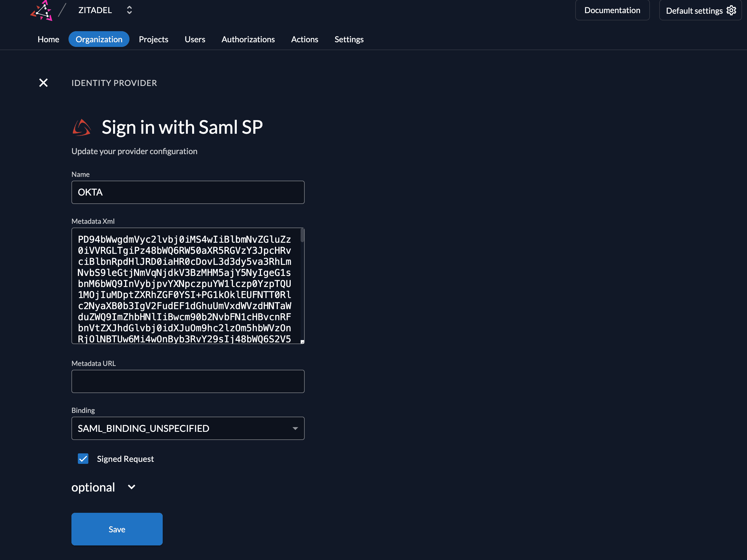Click the Documentation button
Image resolution: width=747 pixels, height=560 pixels.
coord(612,10)
